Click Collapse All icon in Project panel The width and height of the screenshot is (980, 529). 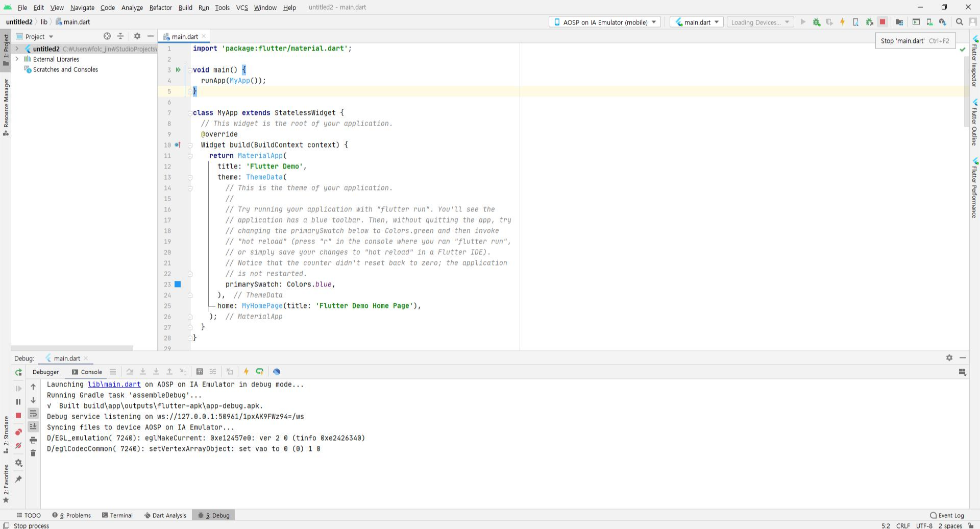coord(120,36)
